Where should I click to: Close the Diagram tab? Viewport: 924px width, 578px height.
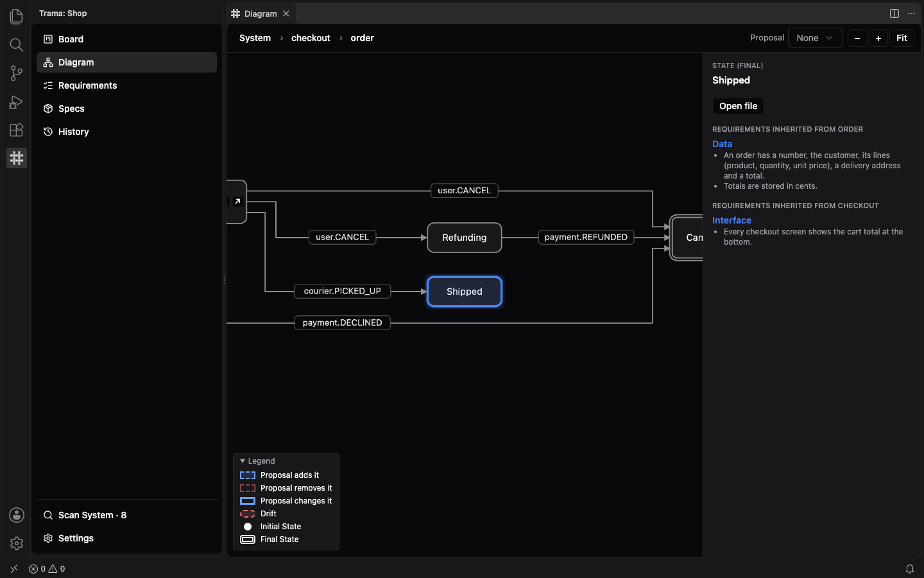pos(286,13)
